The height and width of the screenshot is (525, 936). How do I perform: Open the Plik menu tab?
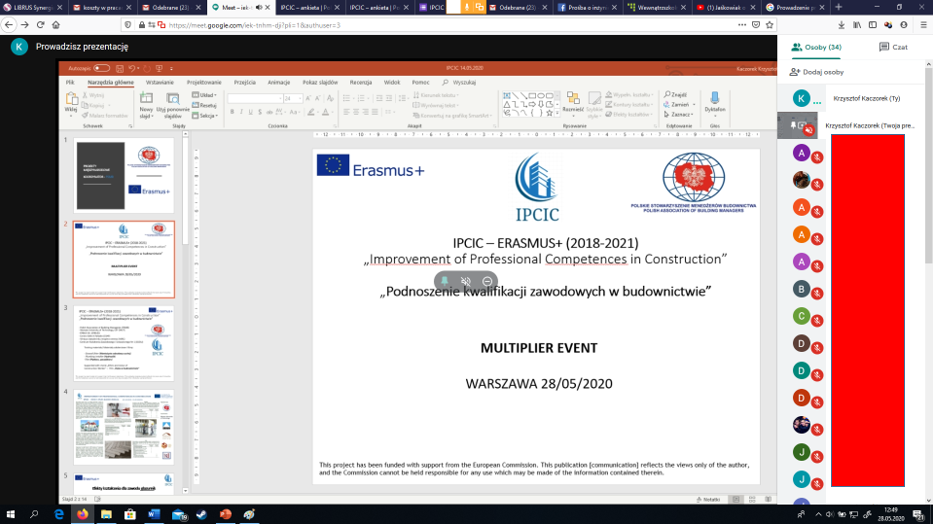(70, 82)
